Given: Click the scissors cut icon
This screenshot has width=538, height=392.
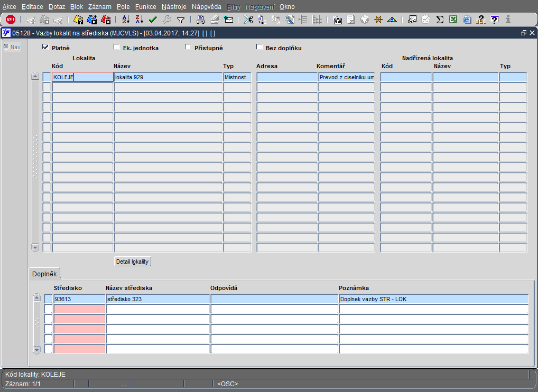Looking at the screenshot, I should (x=248, y=20).
